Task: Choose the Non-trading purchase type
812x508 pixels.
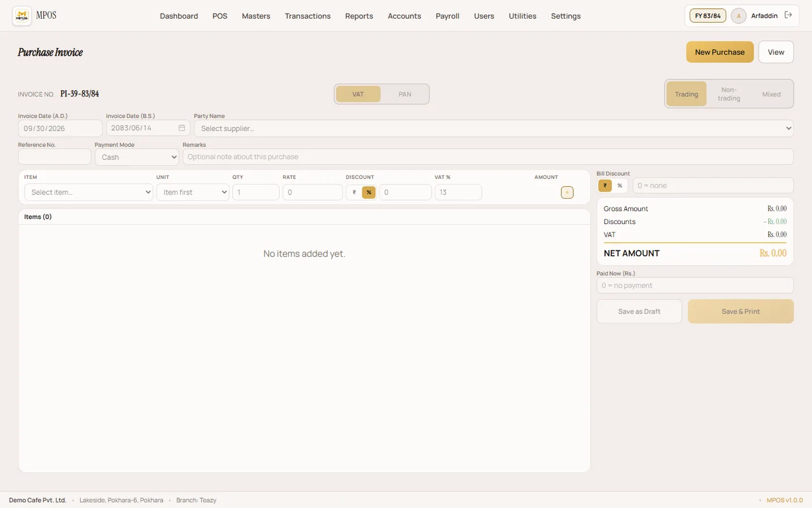Action: point(728,94)
